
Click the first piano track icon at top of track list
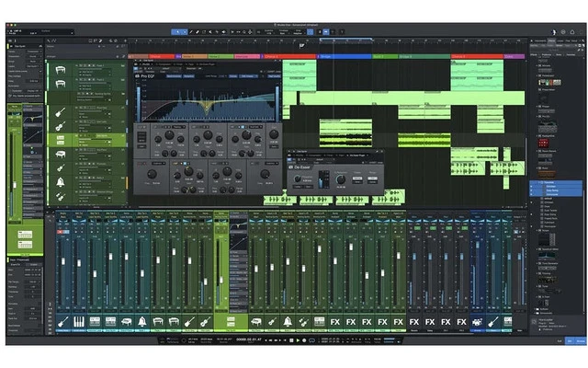click(61, 70)
